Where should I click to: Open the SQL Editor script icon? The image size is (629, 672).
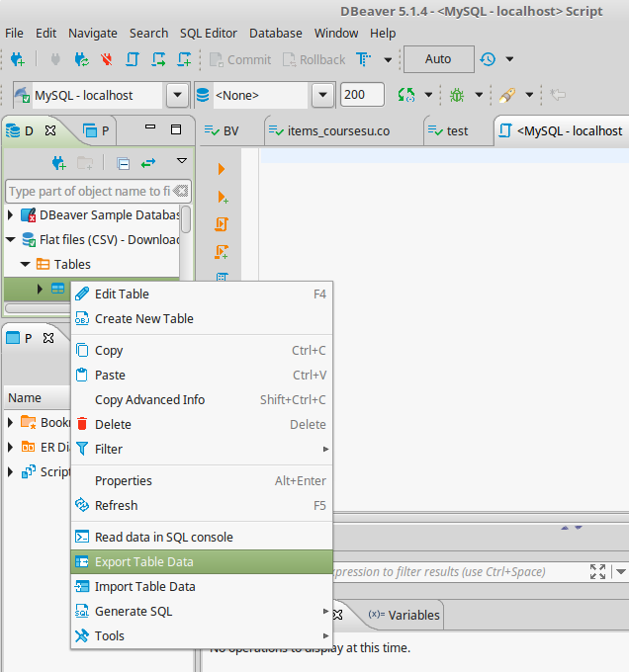point(133,59)
